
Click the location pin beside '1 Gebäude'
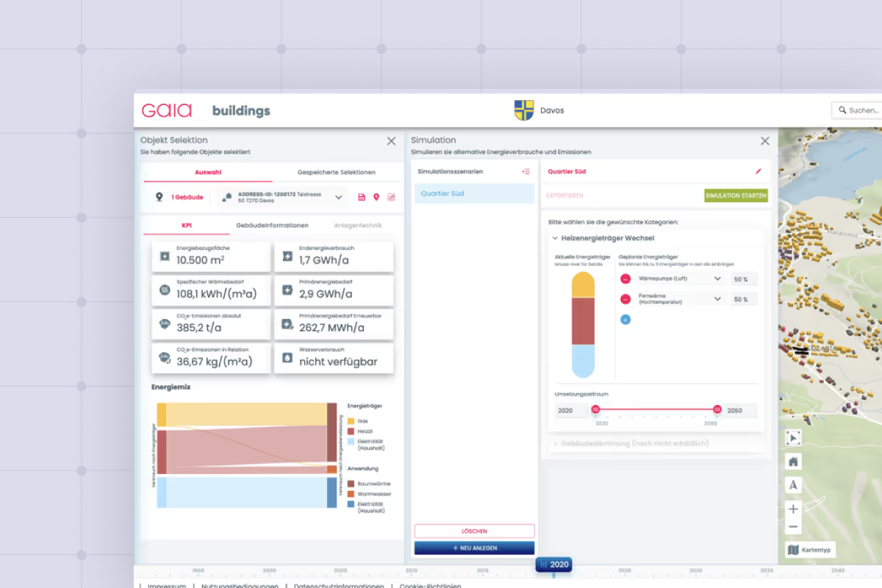coord(159,197)
